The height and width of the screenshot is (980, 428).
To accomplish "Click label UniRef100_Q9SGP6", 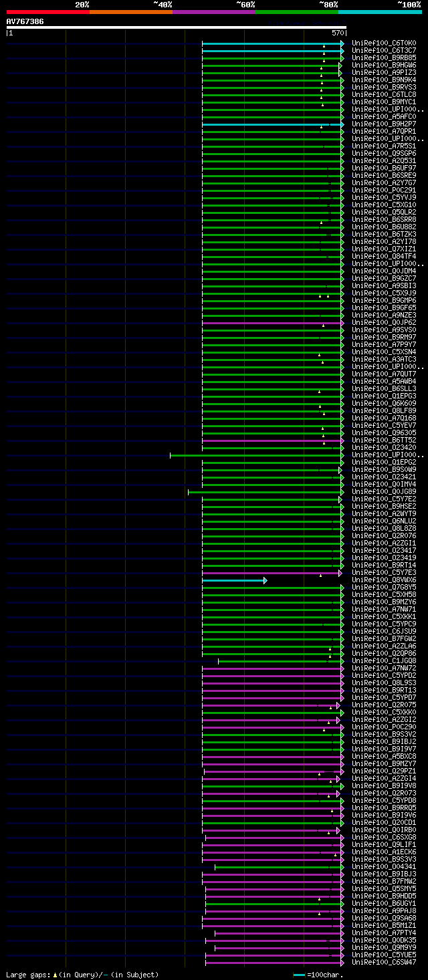I will point(384,154).
